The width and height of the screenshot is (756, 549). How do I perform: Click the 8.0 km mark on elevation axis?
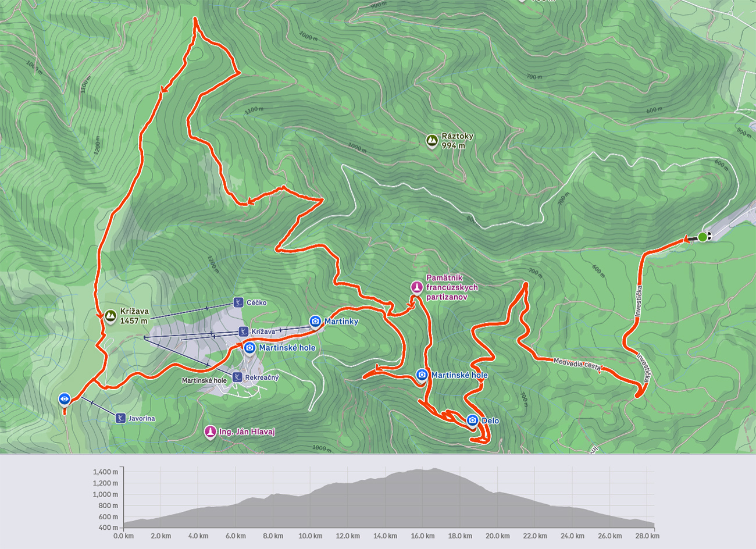(272, 536)
